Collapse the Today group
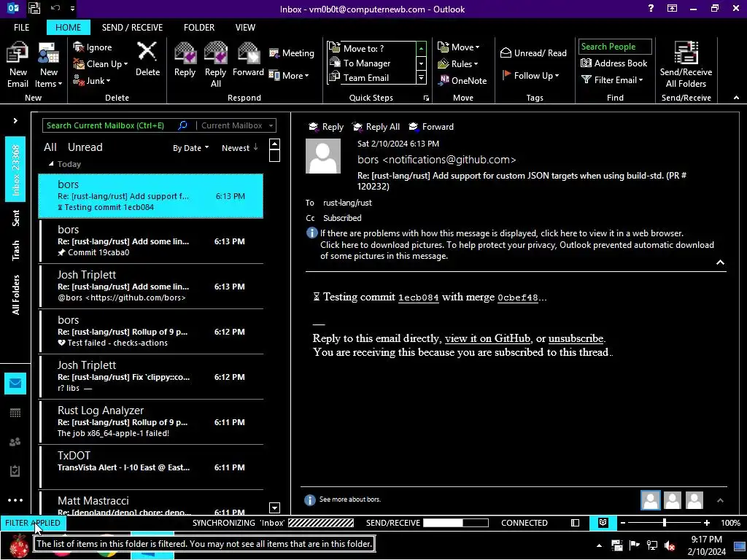747x560 pixels. point(51,164)
